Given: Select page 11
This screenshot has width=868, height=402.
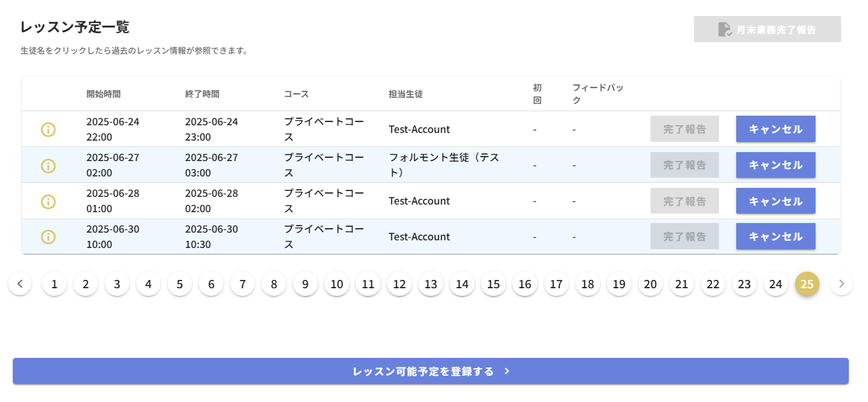Looking at the screenshot, I should (368, 284).
